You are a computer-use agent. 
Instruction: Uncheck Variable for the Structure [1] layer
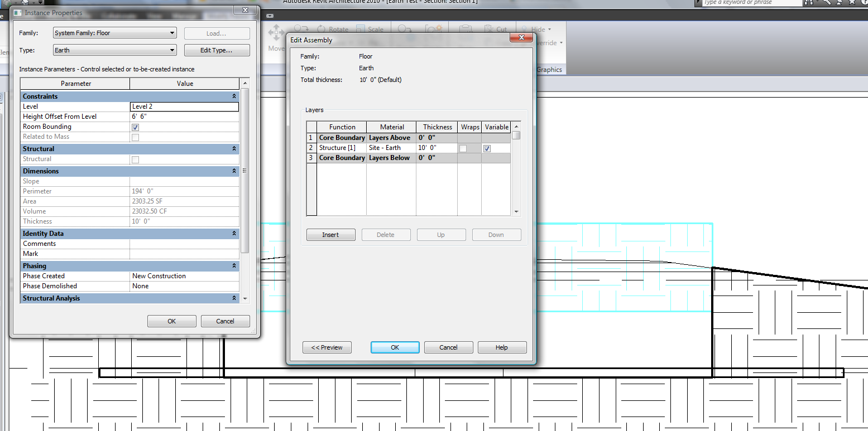[x=487, y=148]
